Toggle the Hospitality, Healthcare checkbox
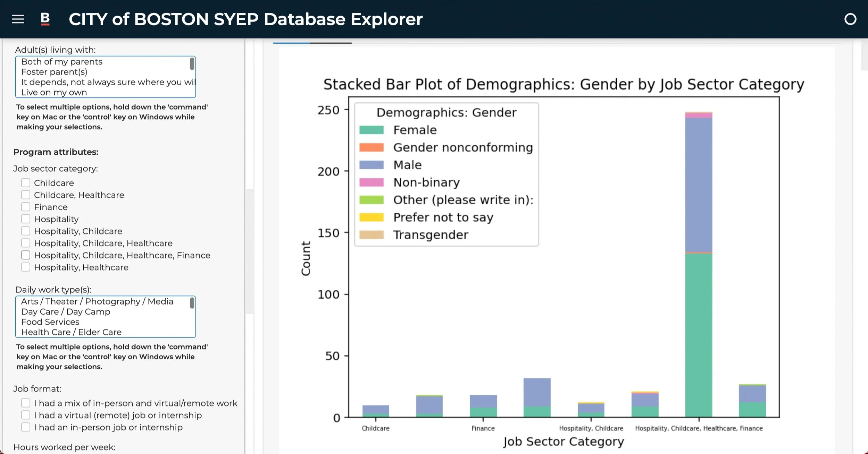Viewport: 868px width, 454px height. click(26, 267)
